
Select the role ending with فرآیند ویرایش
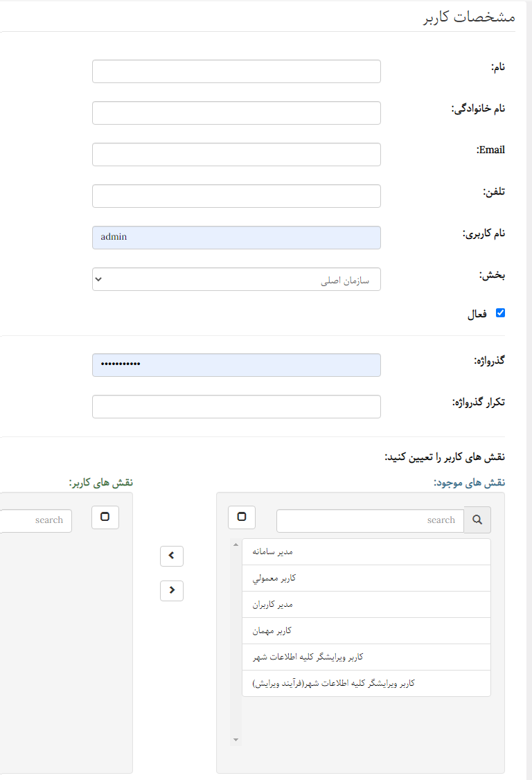tap(366, 682)
